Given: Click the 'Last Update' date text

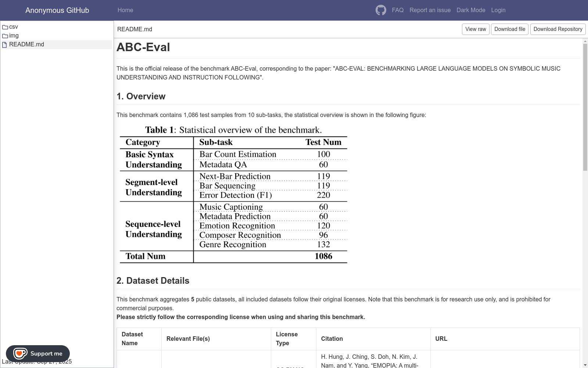Looking at the screenshot, I should [37, 361].
